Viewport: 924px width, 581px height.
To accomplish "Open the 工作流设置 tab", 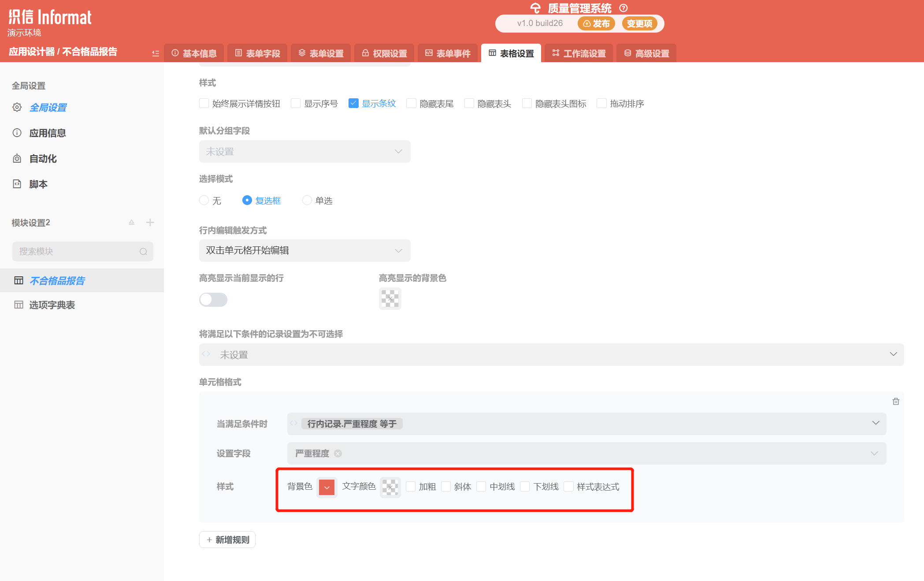I will 579,53.
